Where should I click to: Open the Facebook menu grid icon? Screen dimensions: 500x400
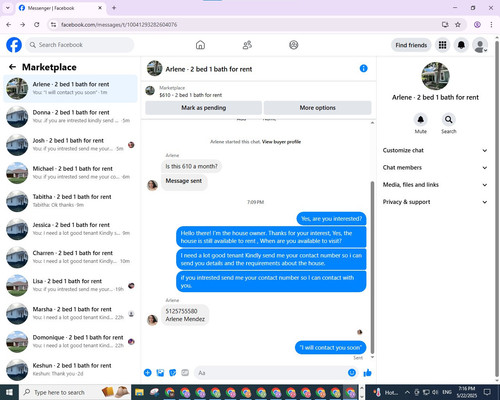442,45
